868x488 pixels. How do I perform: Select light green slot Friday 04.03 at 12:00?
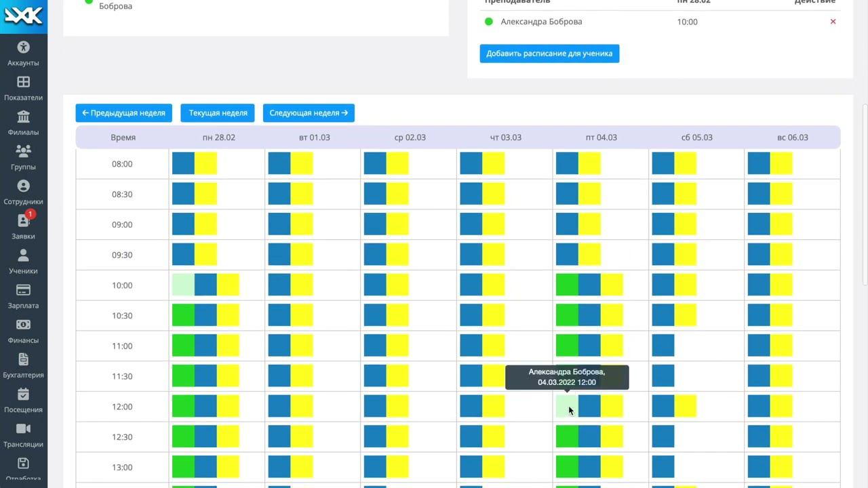pyautogui.click(x=567, y=407)
